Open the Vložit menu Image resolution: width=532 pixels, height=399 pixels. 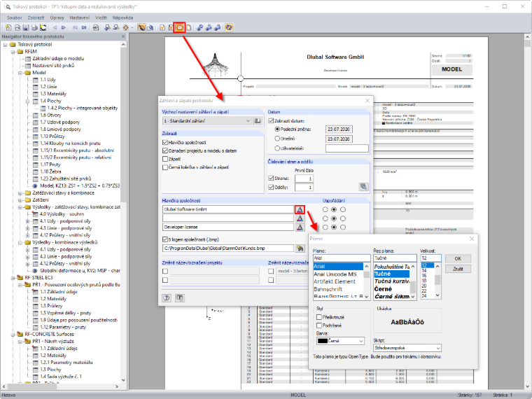tap(101, 17)
